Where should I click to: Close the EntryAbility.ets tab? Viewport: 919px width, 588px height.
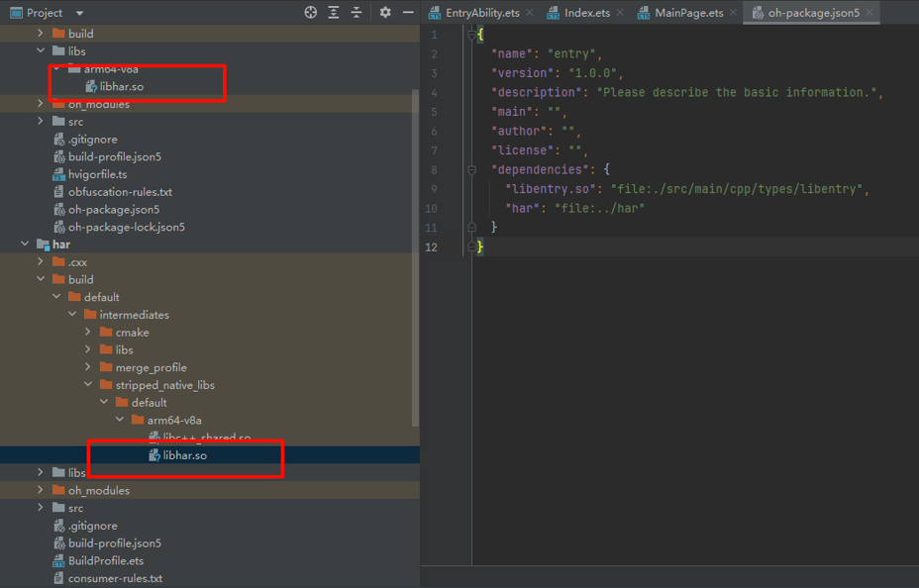pyautogui.click(x=529, y=13)
